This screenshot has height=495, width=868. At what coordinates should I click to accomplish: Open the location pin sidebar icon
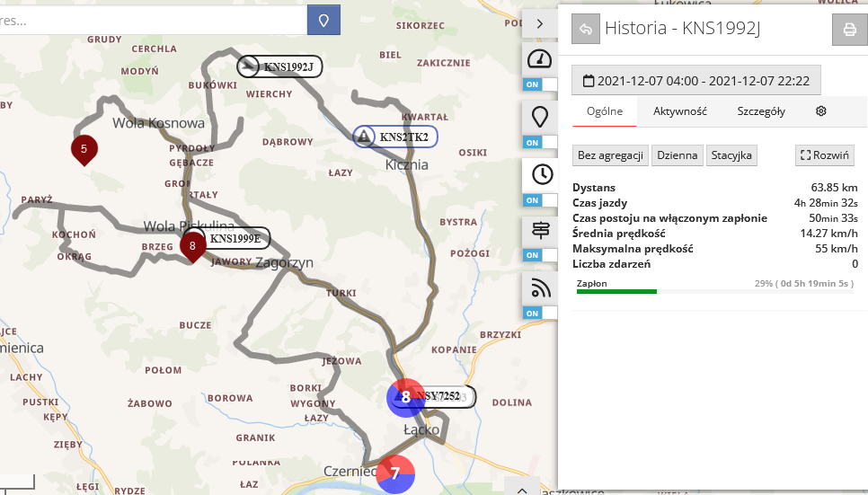coord(539,117)
